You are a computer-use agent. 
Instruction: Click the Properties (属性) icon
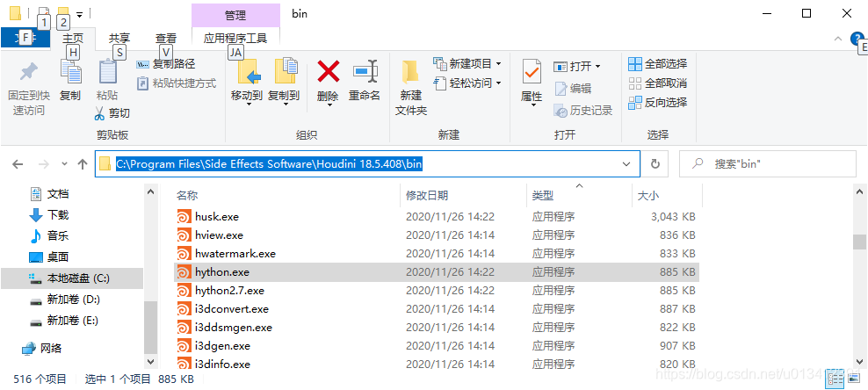click(532, 72)
